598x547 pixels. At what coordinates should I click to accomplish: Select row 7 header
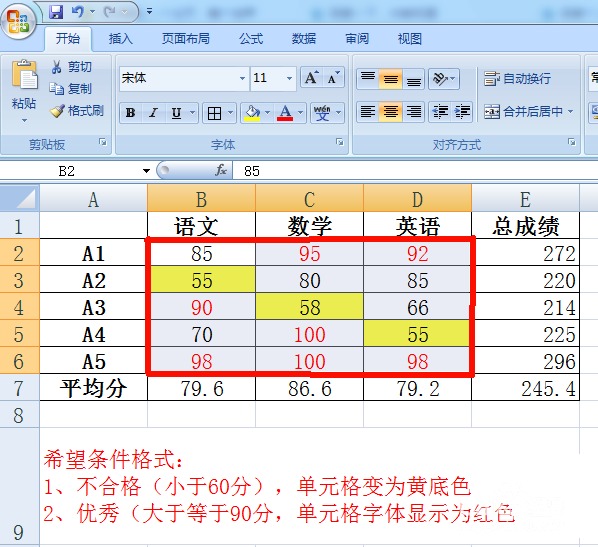(x=19, y=388)
